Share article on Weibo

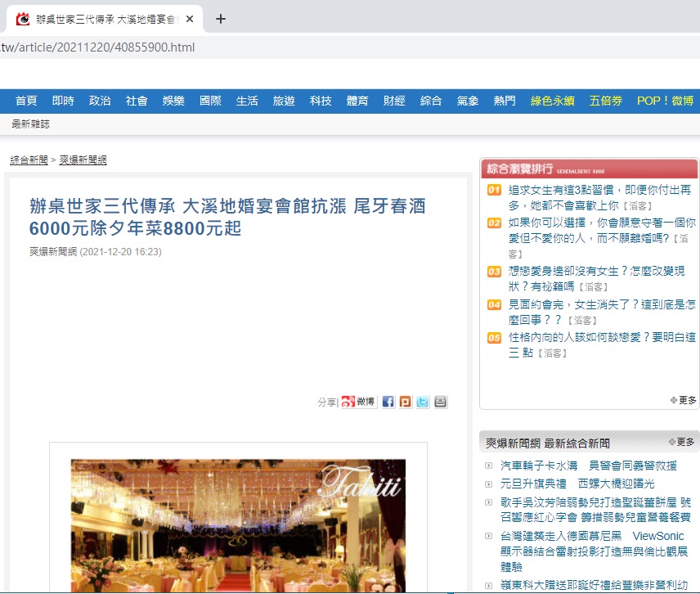357,402
